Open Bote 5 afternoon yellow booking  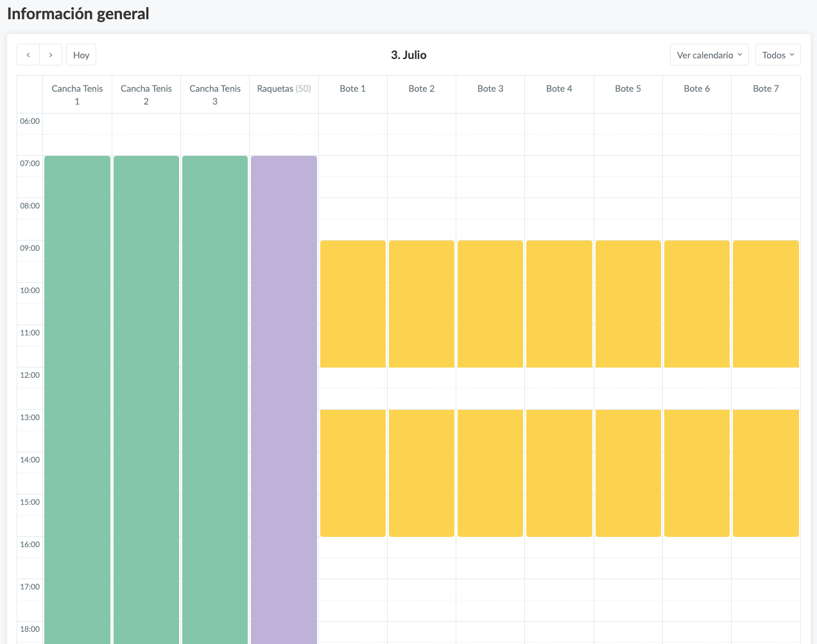628,473
